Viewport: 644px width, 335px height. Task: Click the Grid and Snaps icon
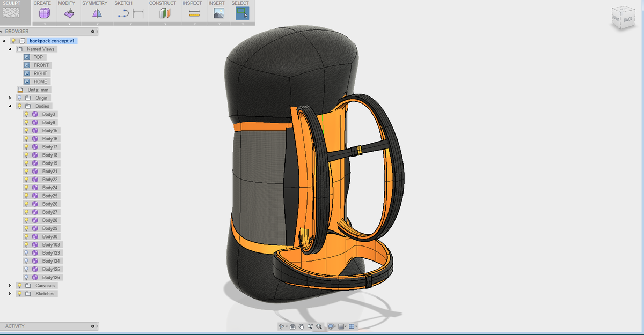pos(341,326)
